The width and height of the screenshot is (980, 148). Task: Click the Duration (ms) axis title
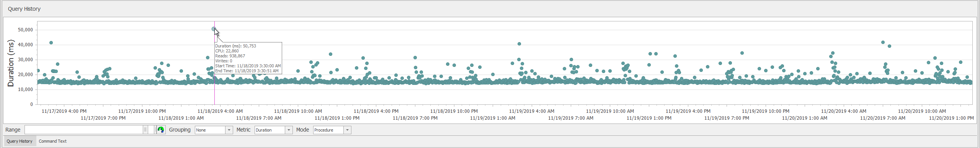pos(11,63)
